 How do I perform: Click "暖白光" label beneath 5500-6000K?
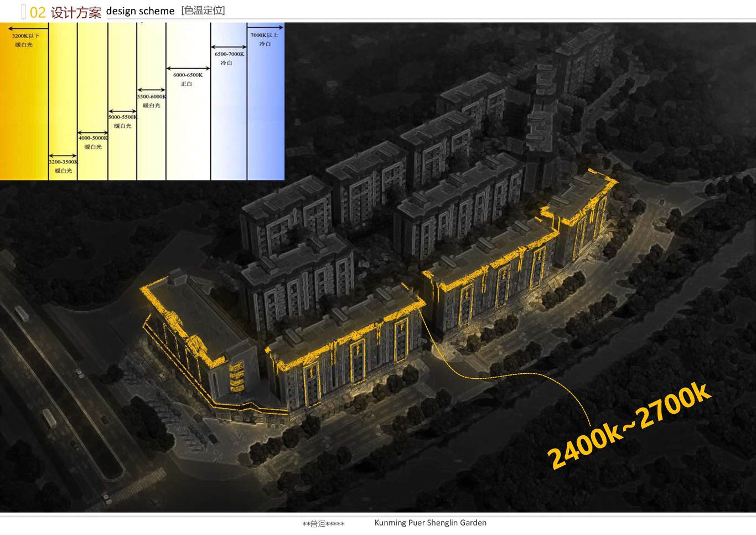pyautogui.click(x=152, y=106)
